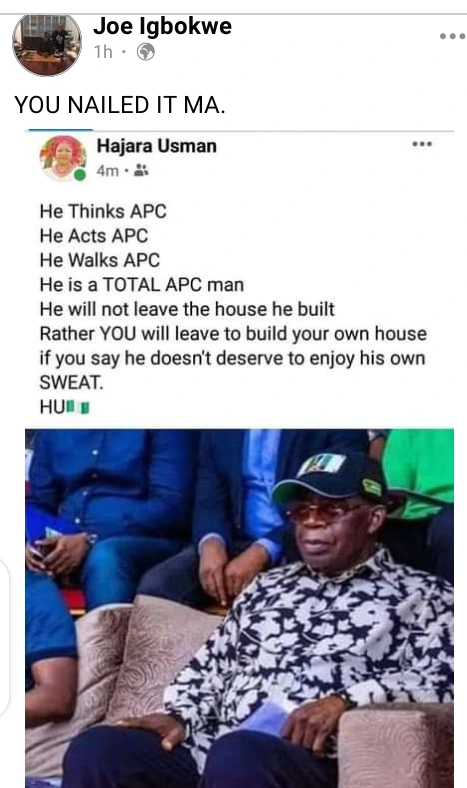The height and width of the screenshot is (788, 467).
Task: Click the word SWEAT in the post
Action: tap(71, 383)
